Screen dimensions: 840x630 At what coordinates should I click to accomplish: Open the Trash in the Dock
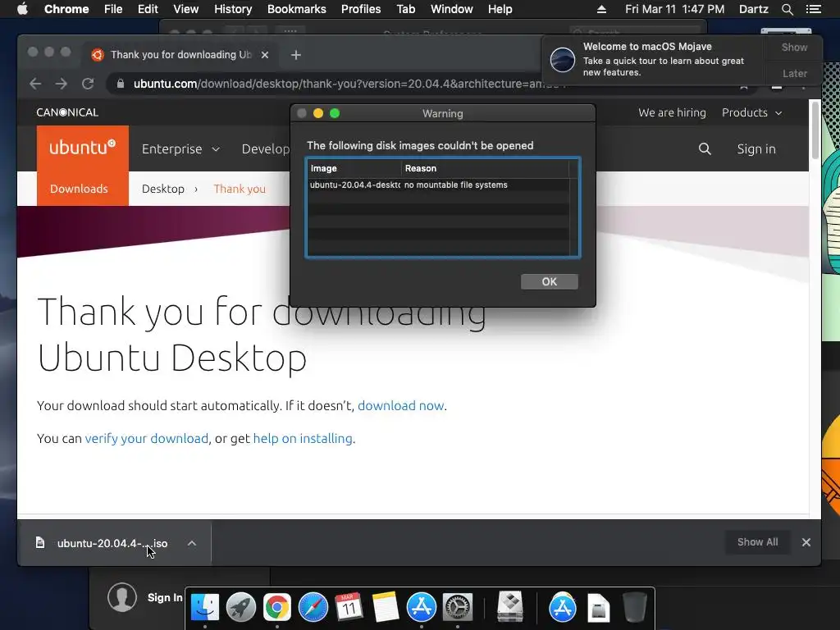click(x=635, y=607)
